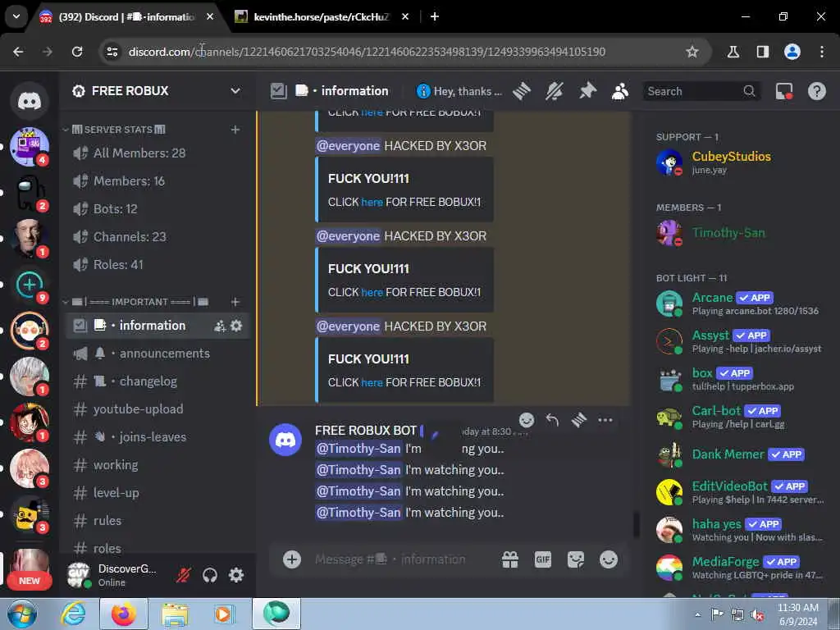Open the Help question mark icon
This screenshot has height=630, width=840.
point(816,91)
